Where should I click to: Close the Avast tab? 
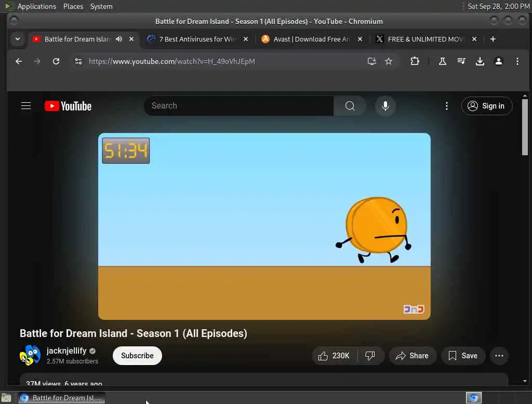tap(360, 39)
